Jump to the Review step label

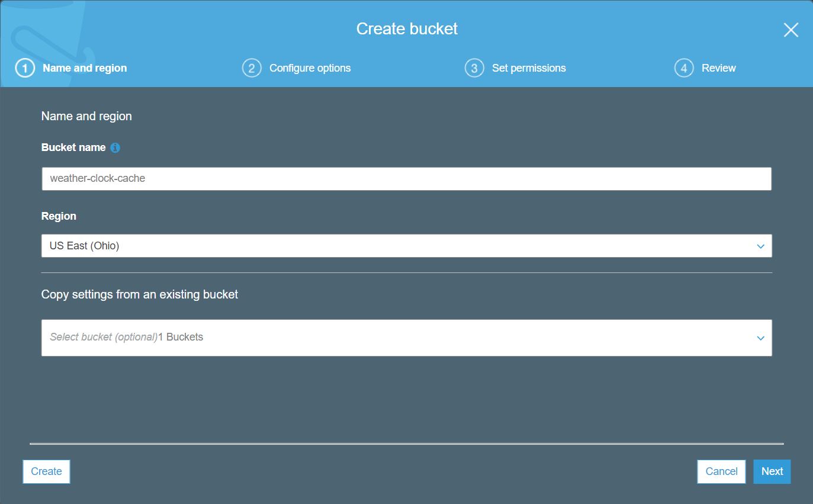(x=718, y=68)
